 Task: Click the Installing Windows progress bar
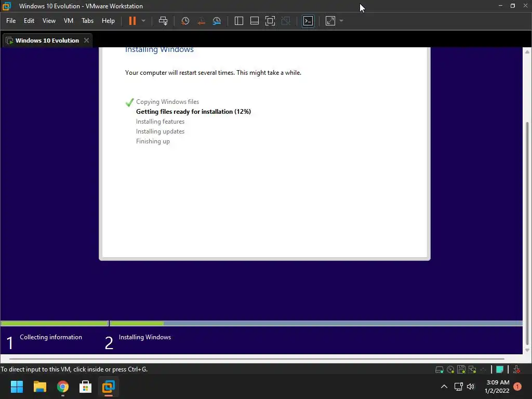click(316, 323)
